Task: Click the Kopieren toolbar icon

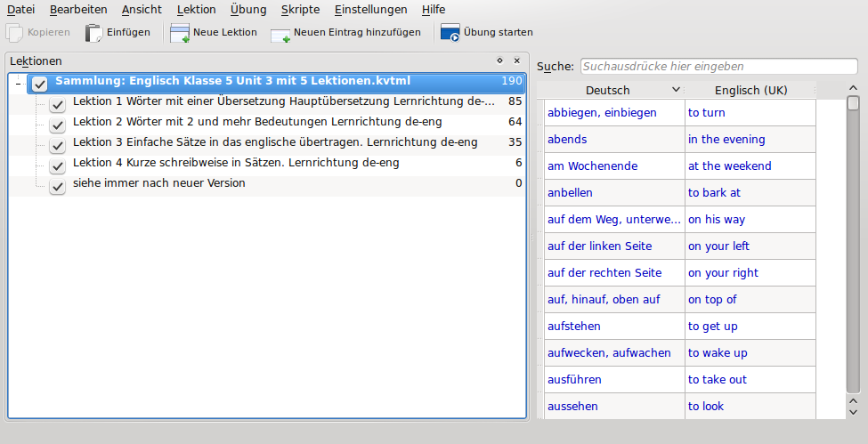Action: tap(14, 33)
